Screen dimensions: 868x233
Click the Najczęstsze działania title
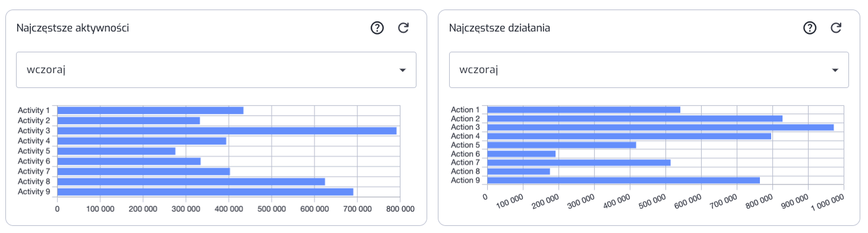click(x=500, y=28)
